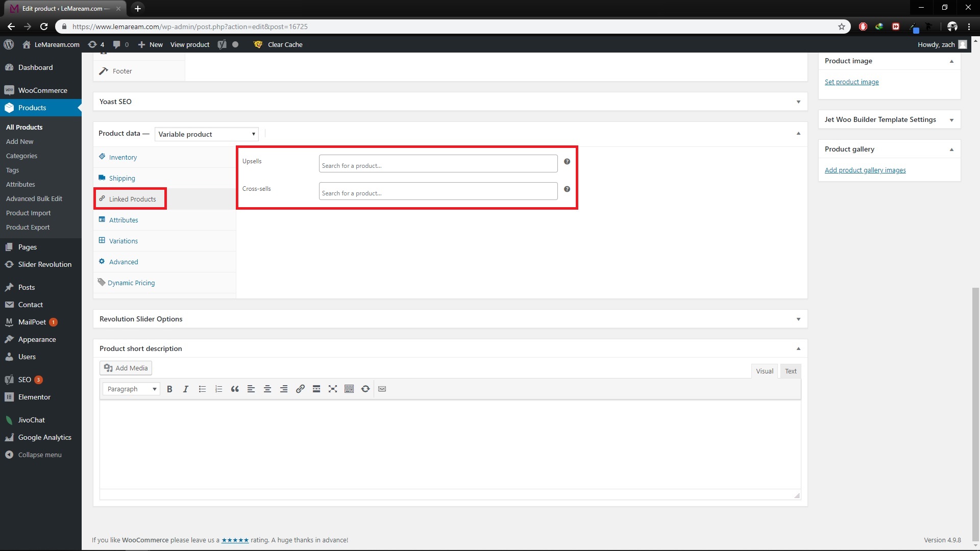Show the toolbar toggle keyboard icon
This screenshot has height=551, width=980.
tap(349, 389)
